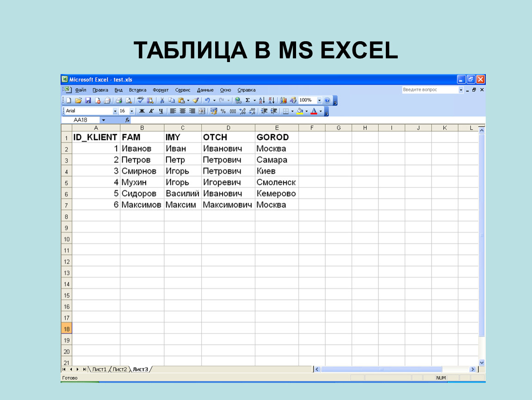Save the workbook with floppy disk icon
532x400 pixels.
(88, 100)
